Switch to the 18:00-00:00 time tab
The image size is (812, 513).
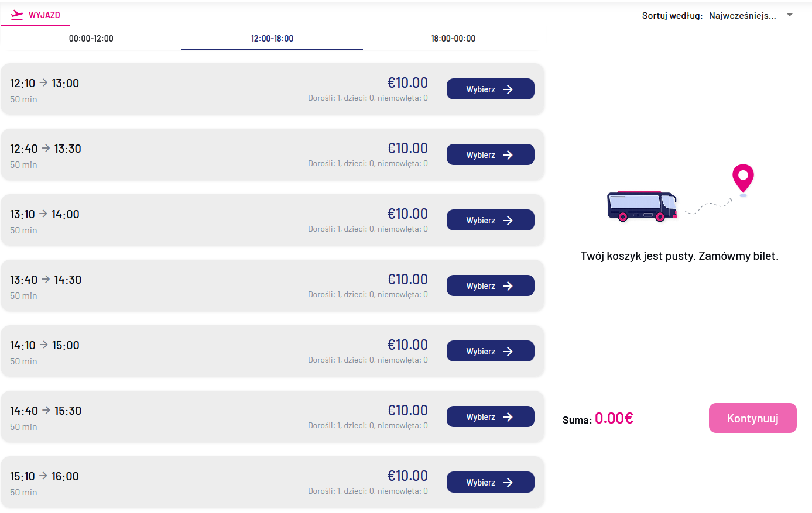pyautogui.click(x=453, y=39)
